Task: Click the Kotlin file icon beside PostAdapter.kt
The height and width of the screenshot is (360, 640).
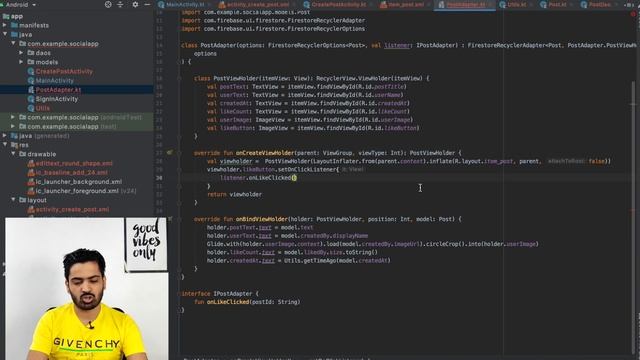Action: point(31,90)
